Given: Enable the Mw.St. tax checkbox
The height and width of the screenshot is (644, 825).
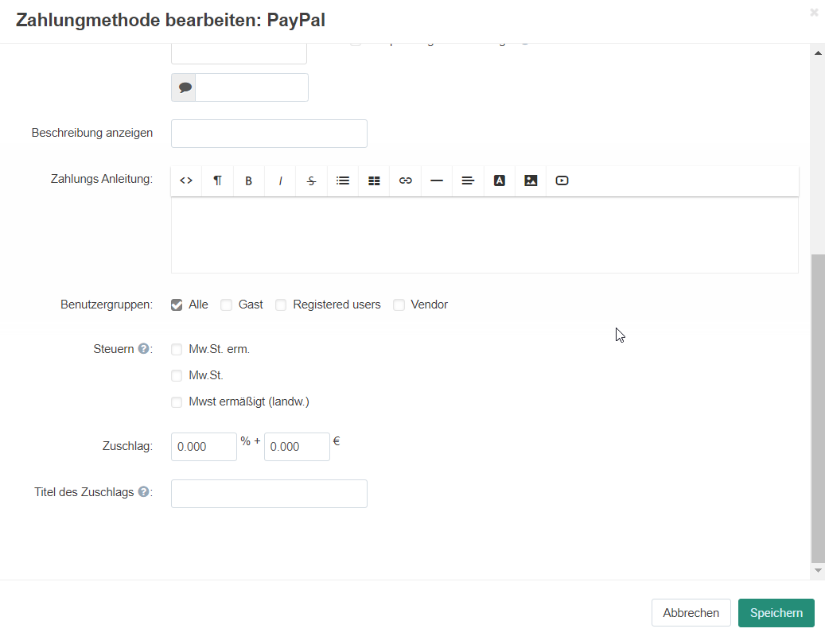Looking at the screenshot, I should tap(177, 376).
